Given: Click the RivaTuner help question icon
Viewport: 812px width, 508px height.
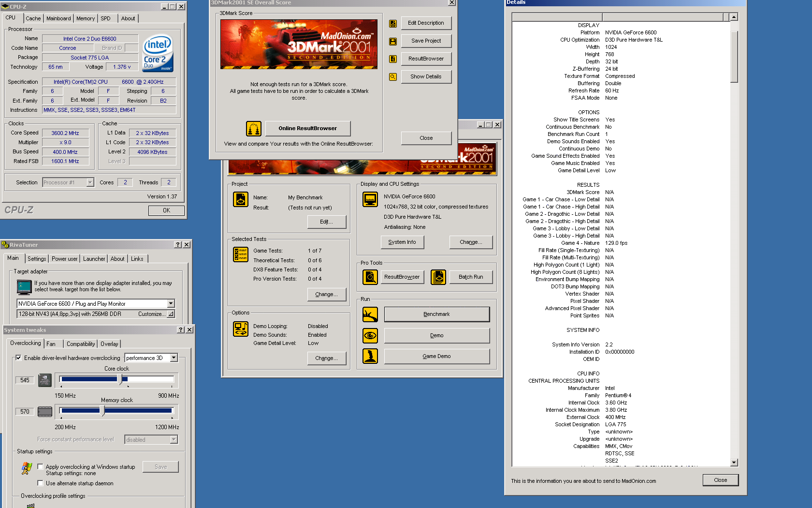Looking at the screenshot, I should [178, 245].
